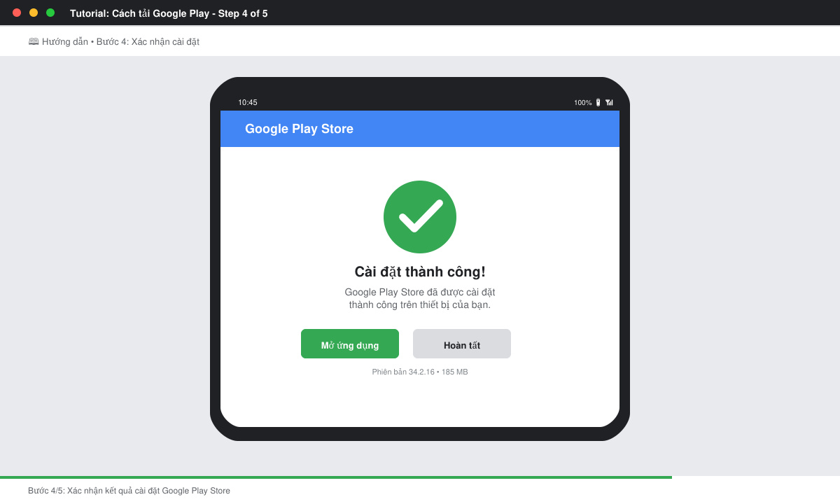Click the window title Tutorial: Cách tải Google Play
This screenshot has width=840, height=504.
pos(140,13)
